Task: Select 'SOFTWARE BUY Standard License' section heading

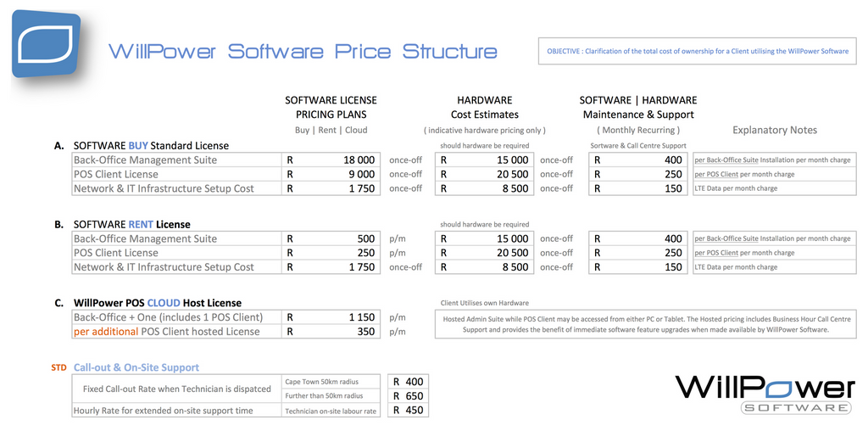Action: point(151,146)
